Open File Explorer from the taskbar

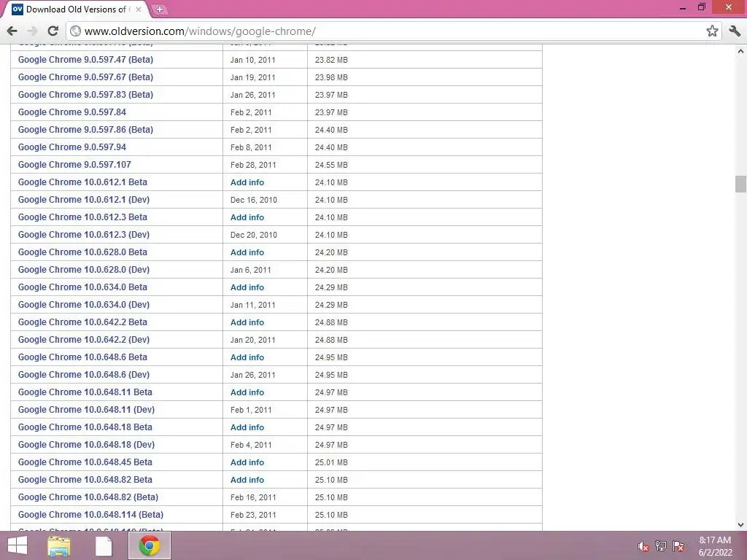[59, 545]
